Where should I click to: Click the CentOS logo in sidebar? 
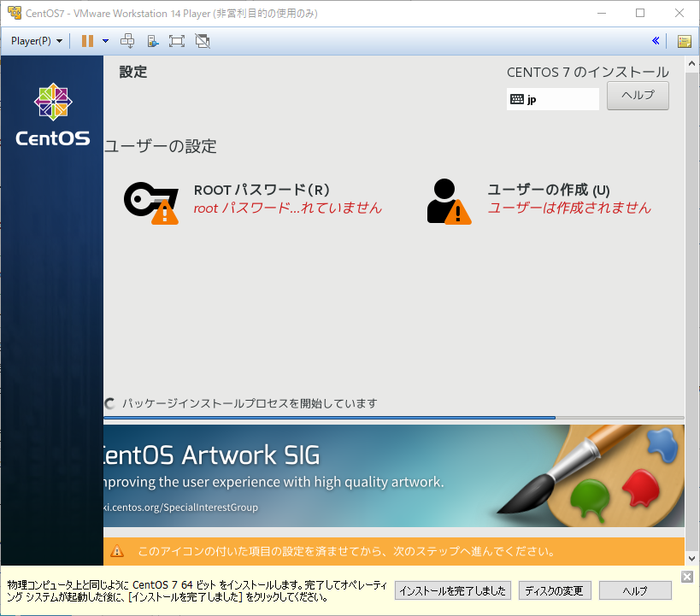pos(53,114)
